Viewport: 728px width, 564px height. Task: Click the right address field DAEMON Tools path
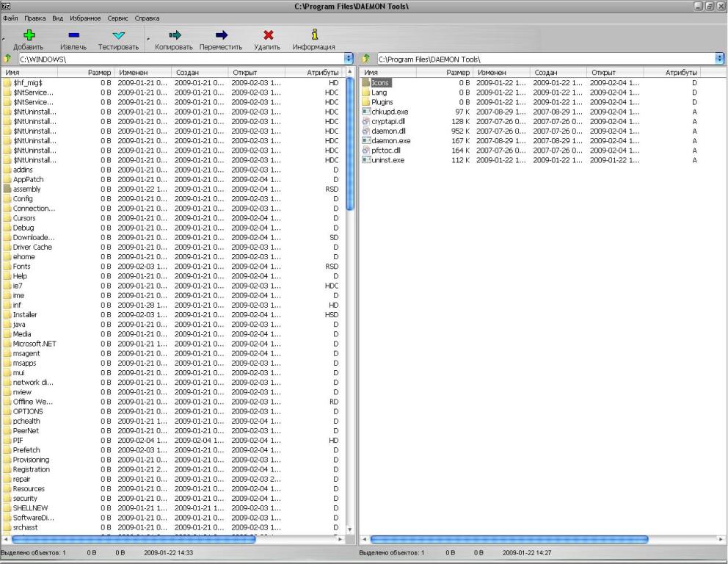click(x=545, y=59)
